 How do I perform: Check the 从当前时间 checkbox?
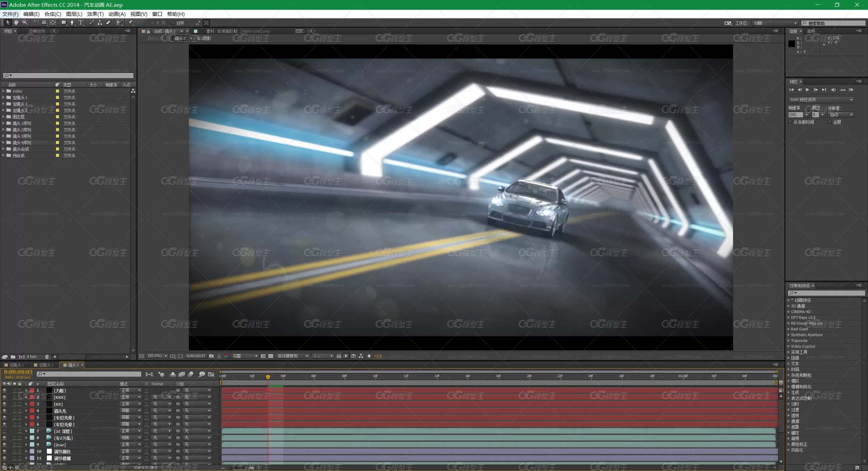[790, 122]
